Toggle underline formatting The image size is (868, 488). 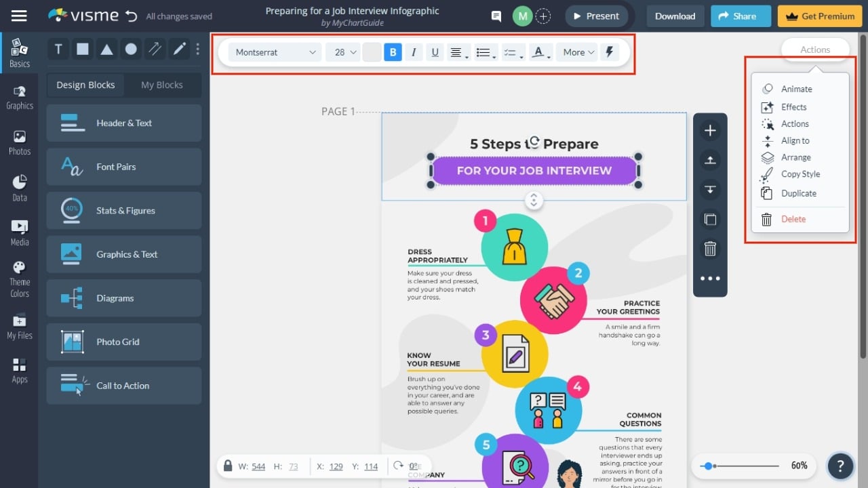(x=435, y=52)
